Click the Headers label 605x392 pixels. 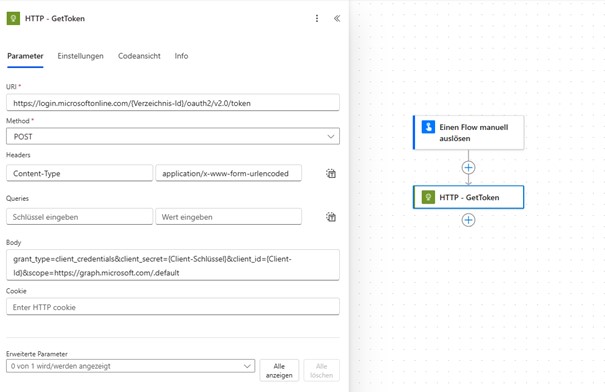click(x=18, y=155)
